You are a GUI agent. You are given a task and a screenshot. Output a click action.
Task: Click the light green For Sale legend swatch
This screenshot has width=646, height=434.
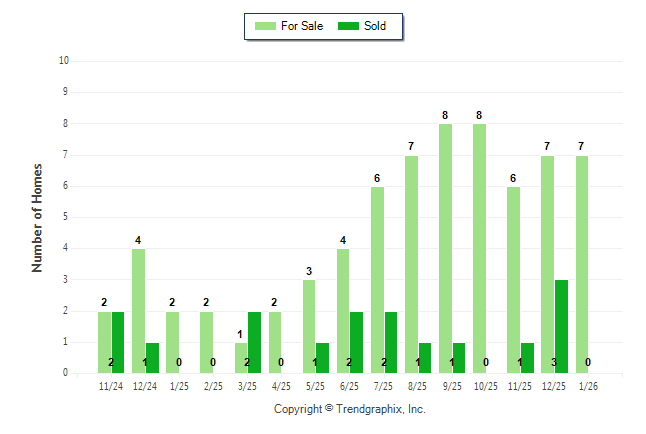click(x=266, y=26)
